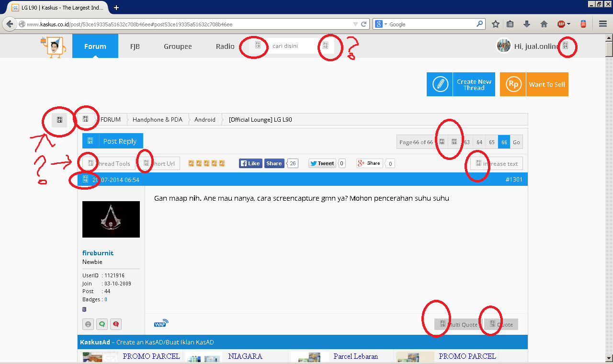Reload the page with the refresh icon
This screenshot has width=613, height=364.
tap(364, 24)
